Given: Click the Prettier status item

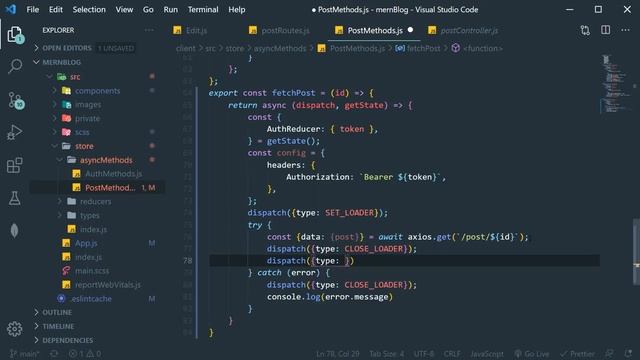Looking at the screenshot, I should (x=577, y=354).
